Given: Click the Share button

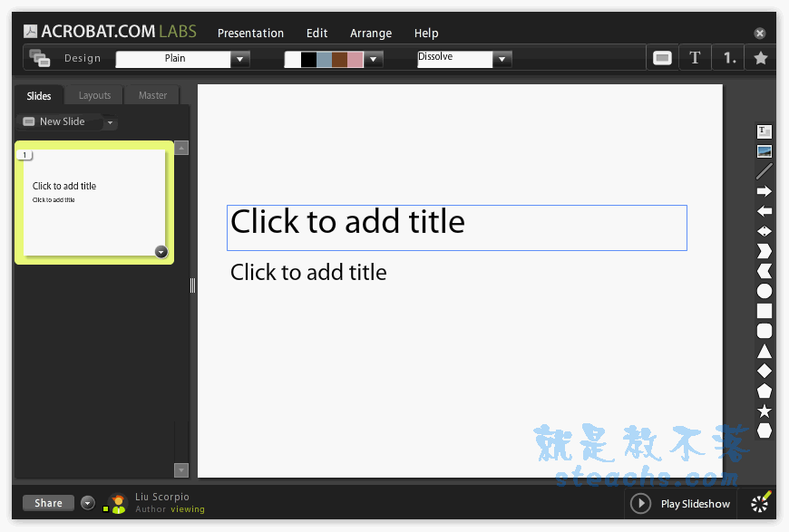Looking at the screenshot, I should (x=48, y=503).
